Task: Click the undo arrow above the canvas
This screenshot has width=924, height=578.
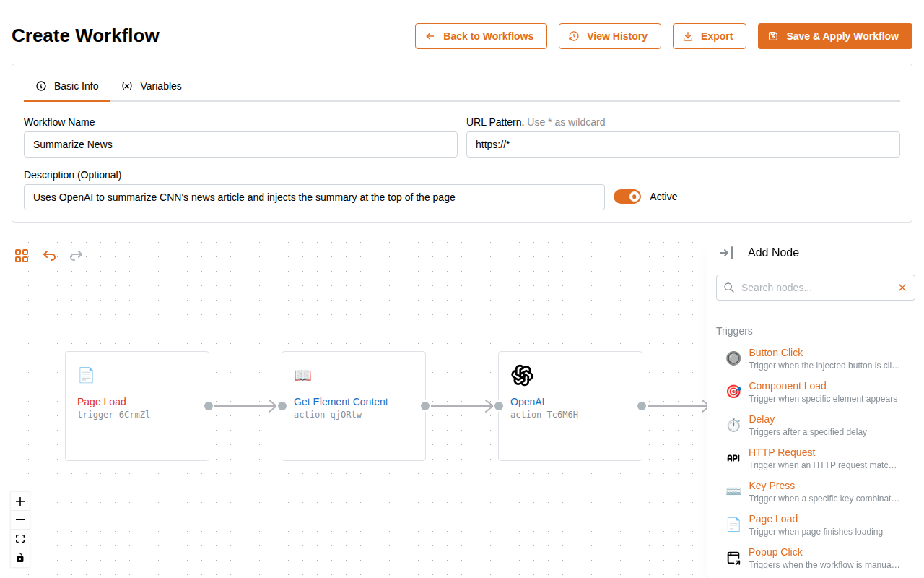Action: 49,256
